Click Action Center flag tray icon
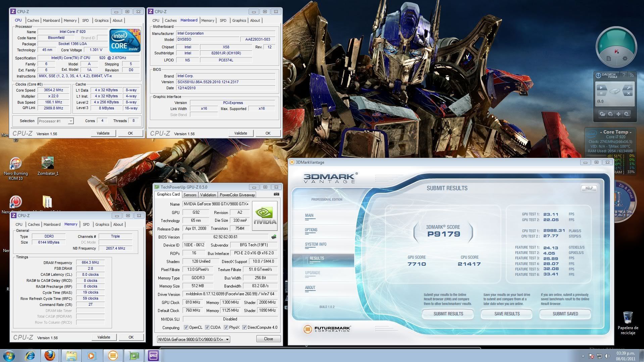 point(591,356)
